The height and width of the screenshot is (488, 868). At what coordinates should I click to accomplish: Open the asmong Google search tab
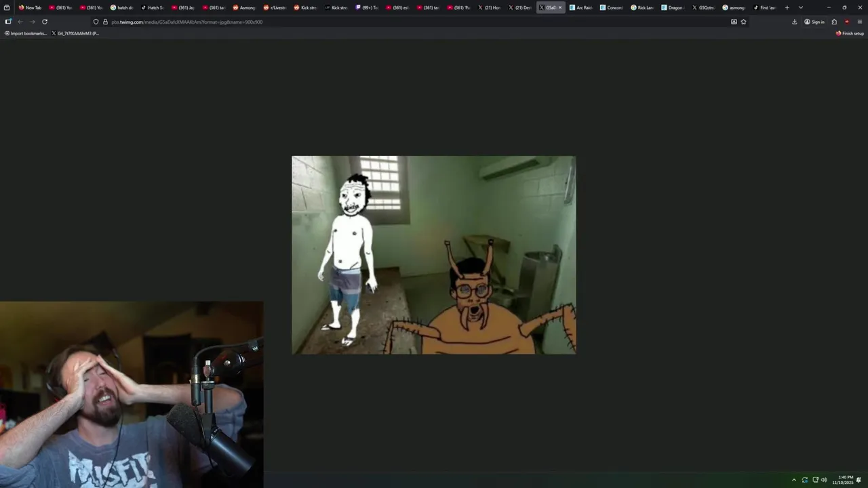(734, 7)
